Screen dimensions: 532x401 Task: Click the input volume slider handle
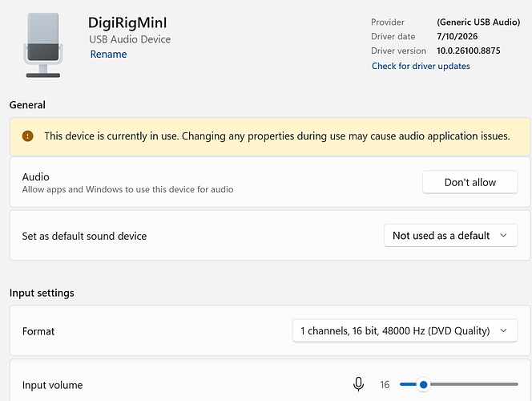(x=423, y=384)
